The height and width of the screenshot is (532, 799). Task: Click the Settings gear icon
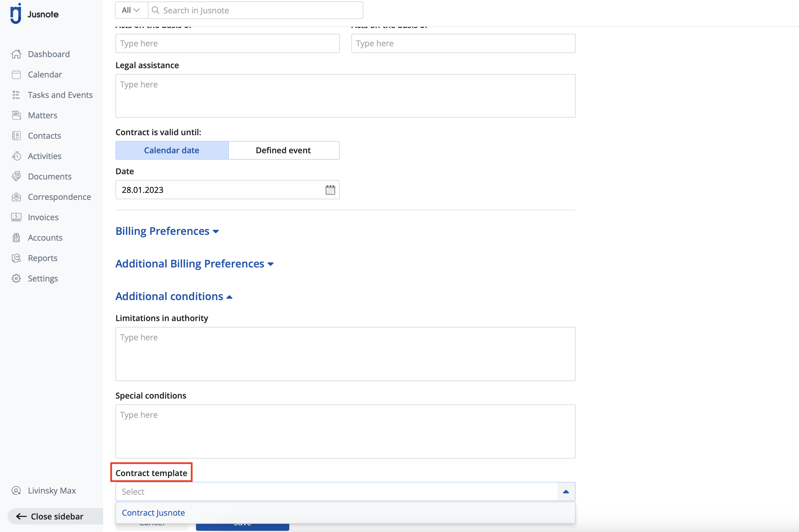[x=16, y=278]
